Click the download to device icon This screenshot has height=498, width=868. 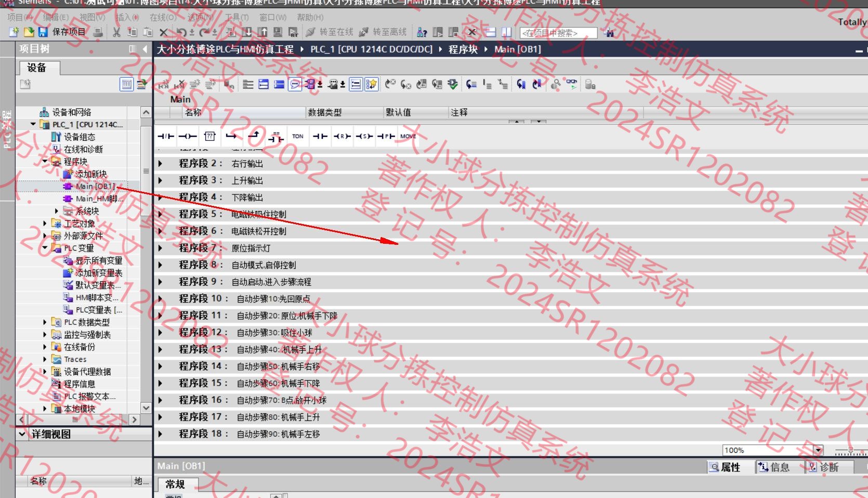pos(247,32)
